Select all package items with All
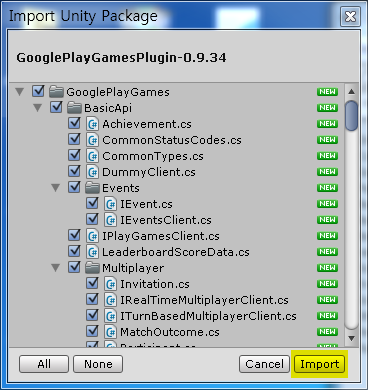Viewport: 368px width, 390px height. [x=44, y=364]
